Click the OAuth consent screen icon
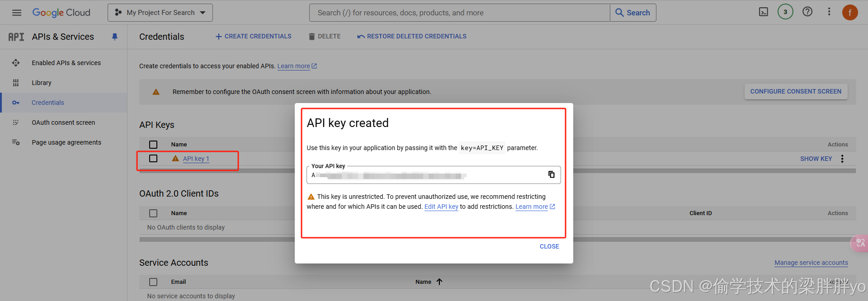 pos(16,122)
